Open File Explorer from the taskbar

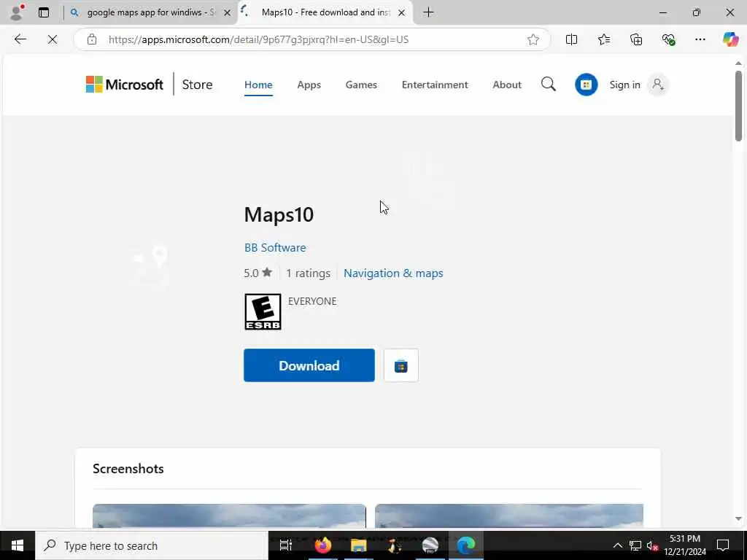pyautogui.click(x=358, y=545)
